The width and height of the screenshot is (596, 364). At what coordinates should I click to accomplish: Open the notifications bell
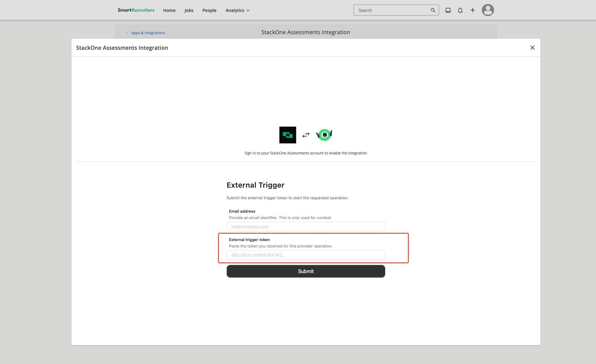pyautogui.click(x=460, y=10)
